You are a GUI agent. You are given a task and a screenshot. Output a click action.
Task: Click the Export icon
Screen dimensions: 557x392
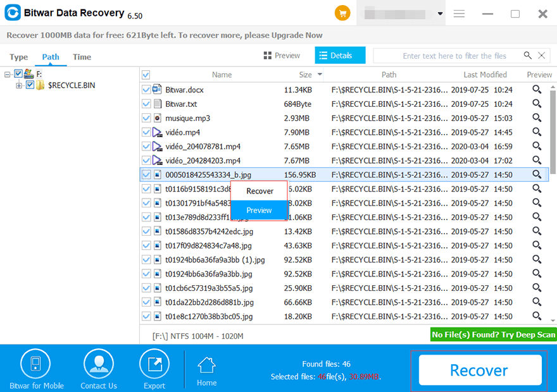(154, 364)
